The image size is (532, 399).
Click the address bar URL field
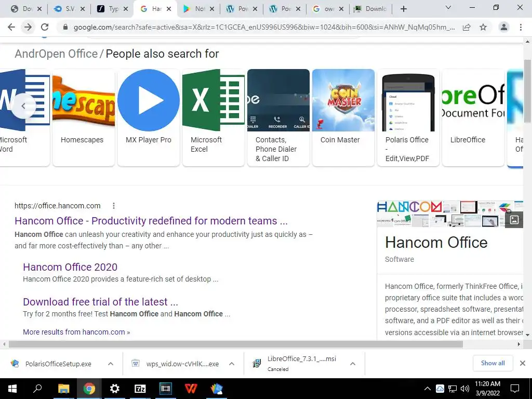[264, 27]
